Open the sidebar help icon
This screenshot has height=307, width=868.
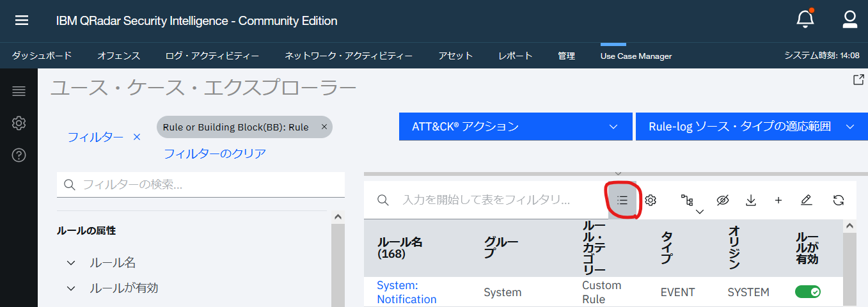click(19, 155)
